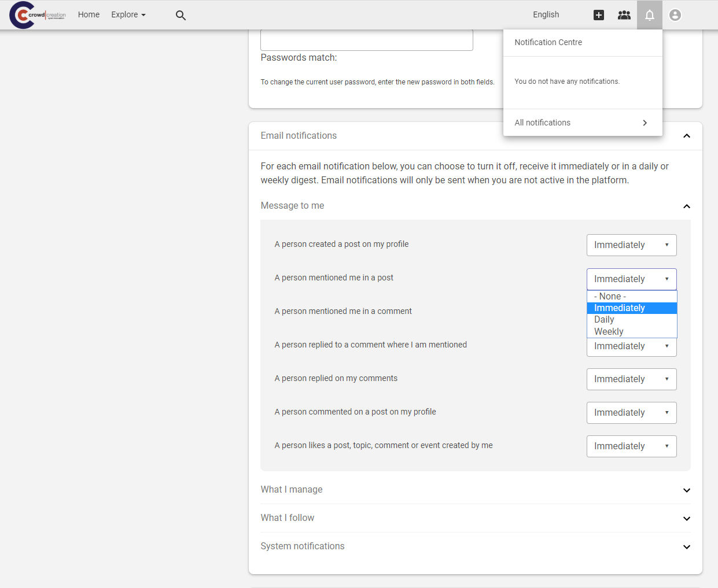The image size is (718, 588).
Task: Open dropdown for post on my profile
Action: (631, 245)
